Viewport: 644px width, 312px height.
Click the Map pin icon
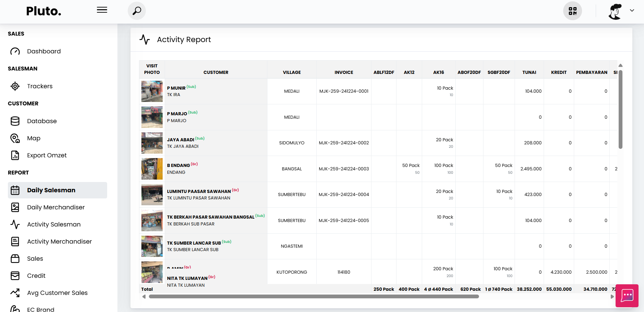(15, 138)
